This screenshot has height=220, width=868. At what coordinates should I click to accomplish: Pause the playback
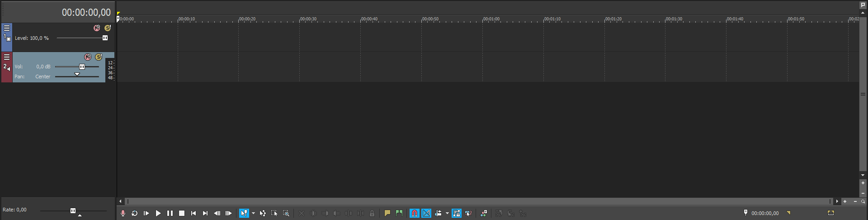point(170,213)
